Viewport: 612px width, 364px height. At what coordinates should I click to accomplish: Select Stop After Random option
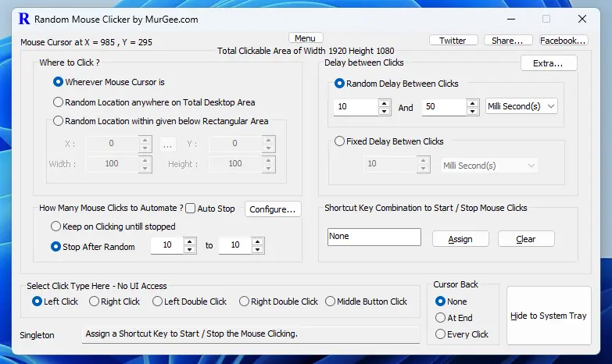coord(93,247)
